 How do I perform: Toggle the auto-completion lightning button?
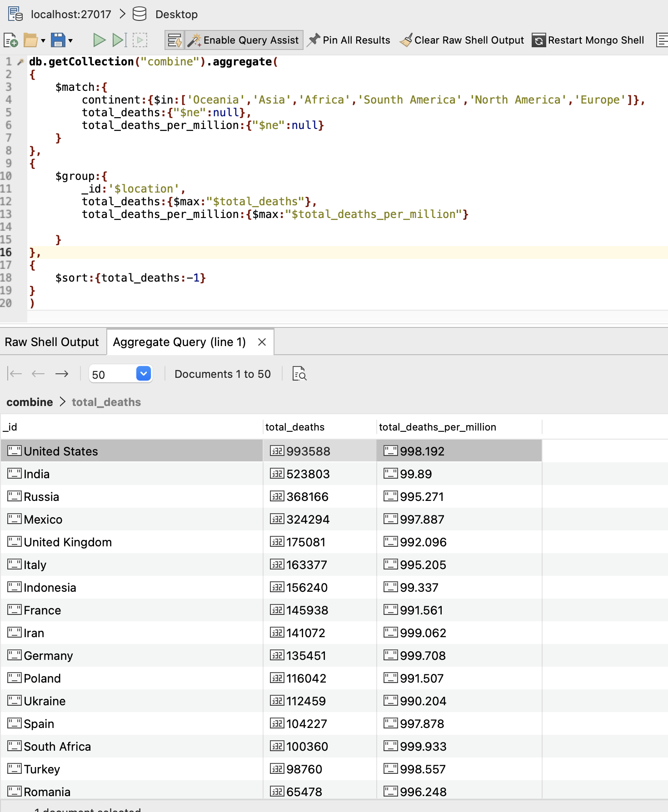pyautogui.click(x=174, y=40)
